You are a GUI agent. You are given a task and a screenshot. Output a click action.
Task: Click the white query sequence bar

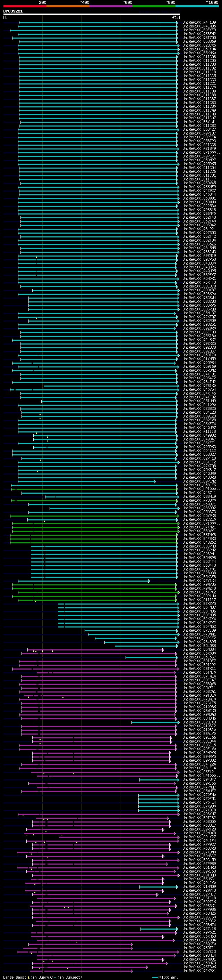[92, 14]
